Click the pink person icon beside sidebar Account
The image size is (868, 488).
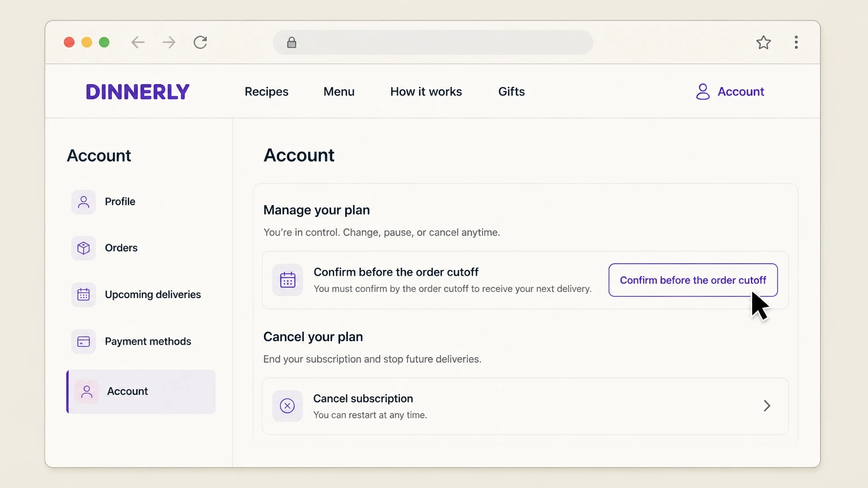[86, 391]
